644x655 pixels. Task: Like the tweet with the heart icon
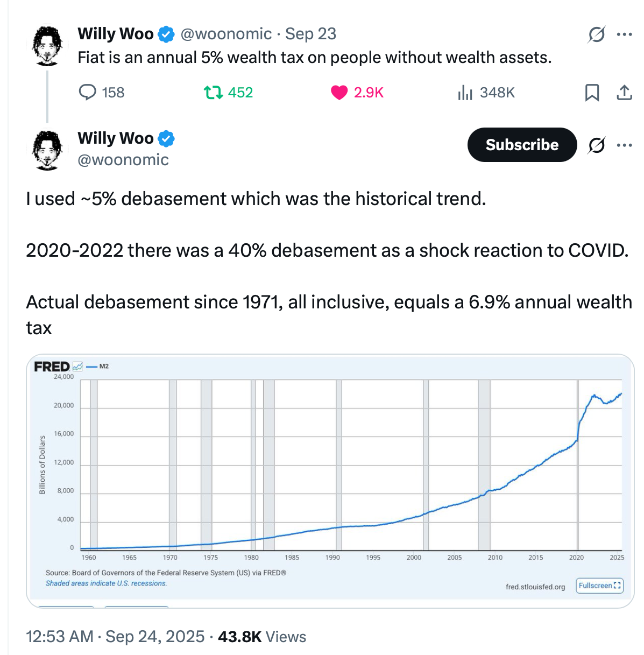tap(339, 92)
